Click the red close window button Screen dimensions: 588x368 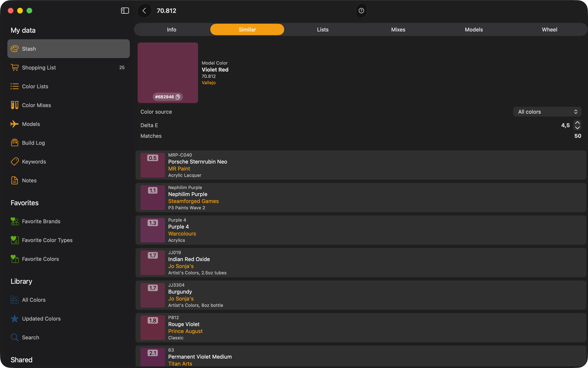[10, 11]
